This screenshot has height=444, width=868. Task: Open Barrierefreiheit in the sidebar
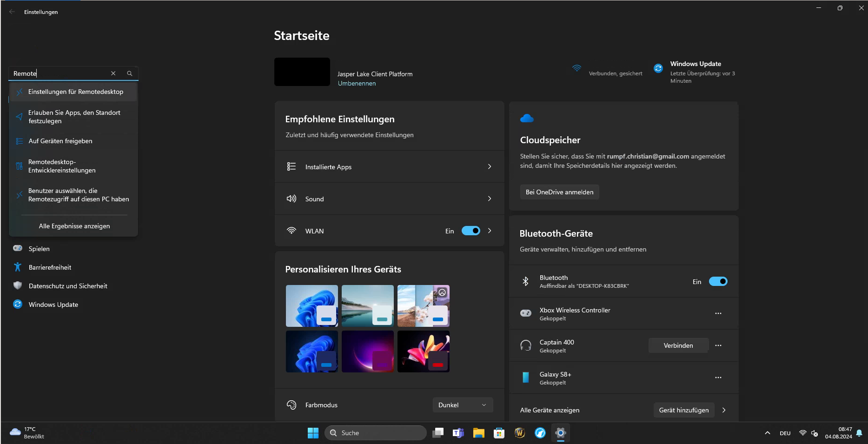[x=50, y=267]
